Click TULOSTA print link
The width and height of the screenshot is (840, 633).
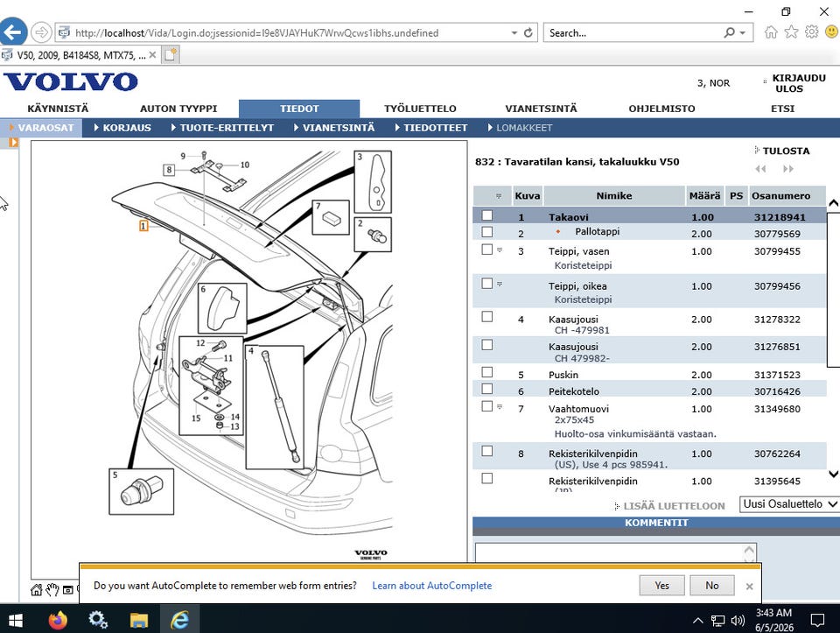(786, 151)
